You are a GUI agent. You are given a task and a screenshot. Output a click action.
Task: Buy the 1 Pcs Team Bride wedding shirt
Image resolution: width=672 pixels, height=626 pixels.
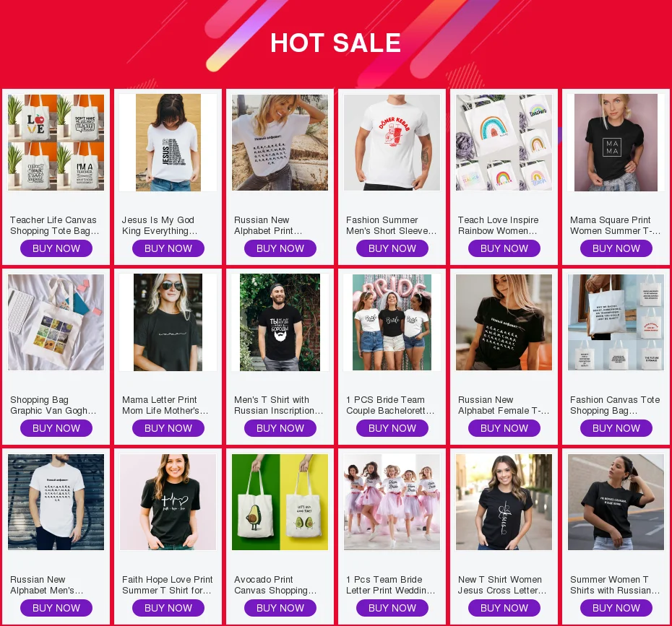point(392,608)
